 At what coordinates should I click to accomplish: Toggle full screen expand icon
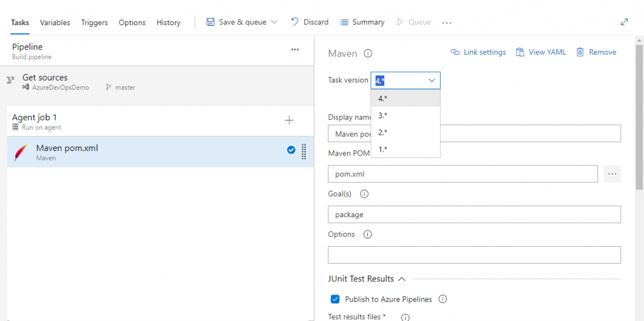click(625, 22)
